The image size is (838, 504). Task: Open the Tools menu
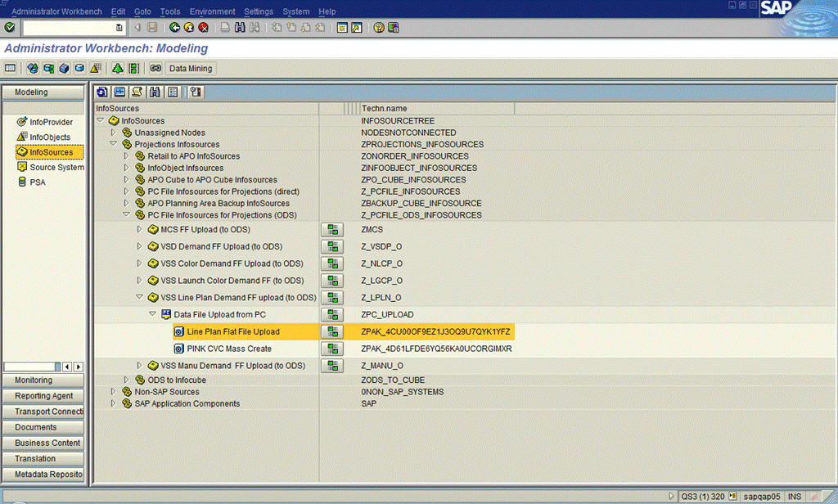click(170, 11)
